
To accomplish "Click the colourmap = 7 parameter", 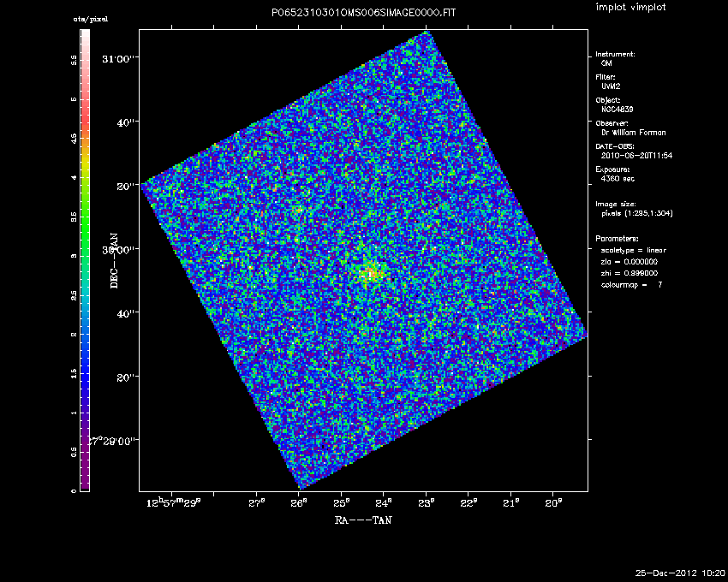I will [631, 283].
